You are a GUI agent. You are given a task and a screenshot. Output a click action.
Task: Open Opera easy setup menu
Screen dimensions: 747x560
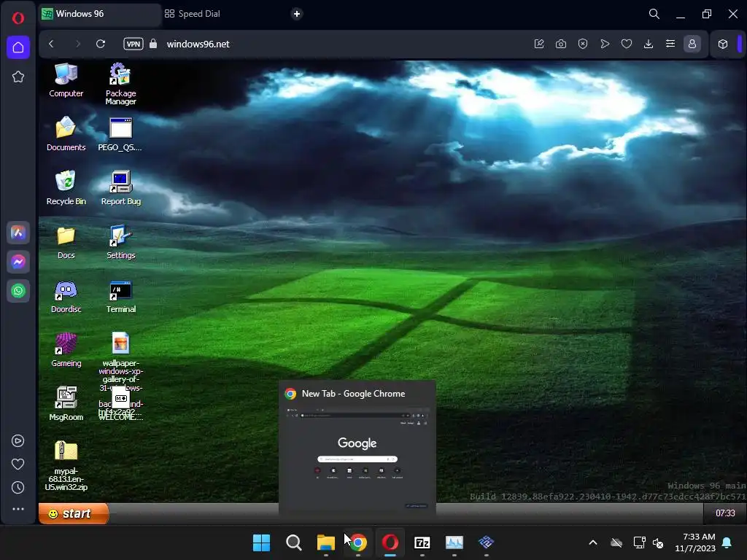pyautogui.click(x=670, y=44)
